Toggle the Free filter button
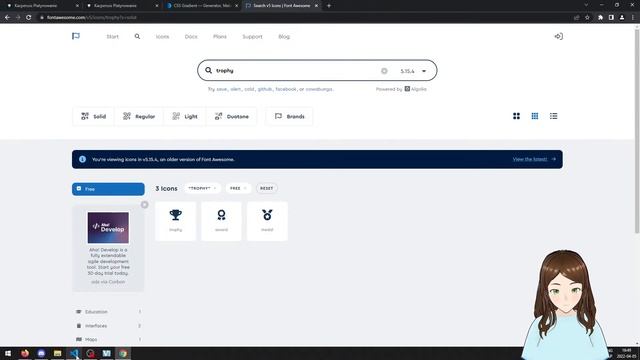 [x=108, y=189]
